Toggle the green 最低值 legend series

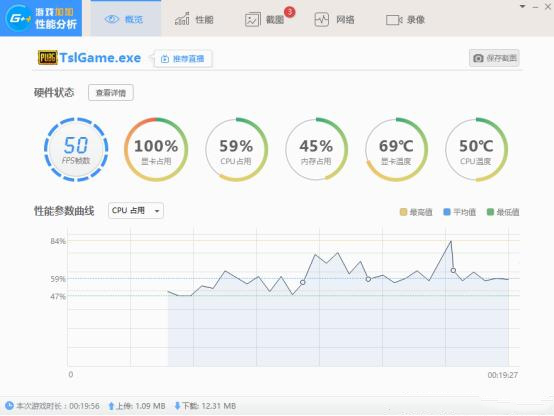click(503, 212)
